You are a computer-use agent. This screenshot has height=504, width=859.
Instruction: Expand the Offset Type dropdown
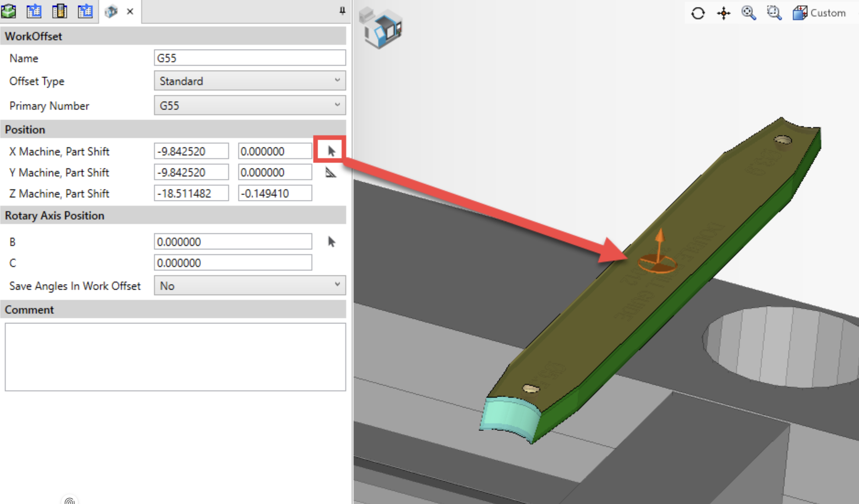pos(250,81)
